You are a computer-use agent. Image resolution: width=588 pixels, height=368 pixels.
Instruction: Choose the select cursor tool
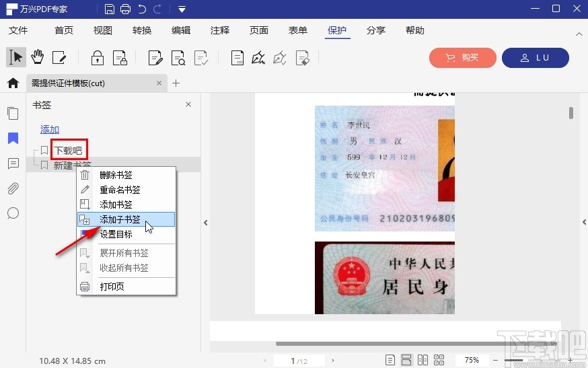point(15,57)
